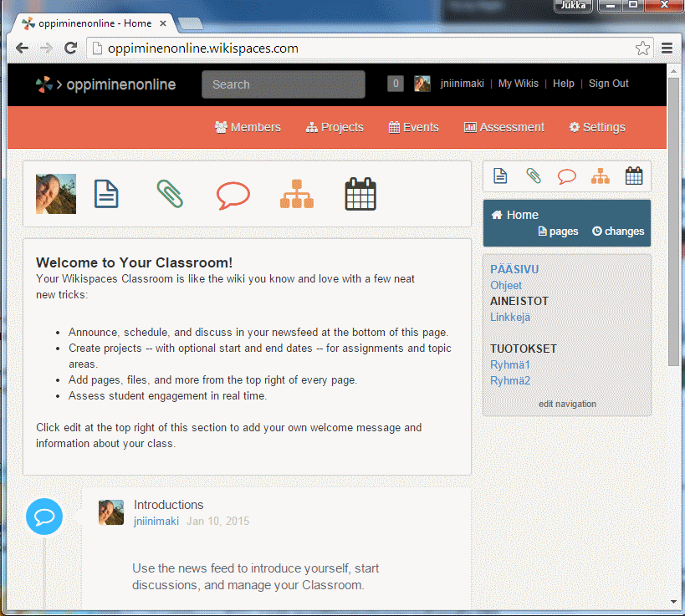Click the large orange projects hierarchy icon

(297, 194)
